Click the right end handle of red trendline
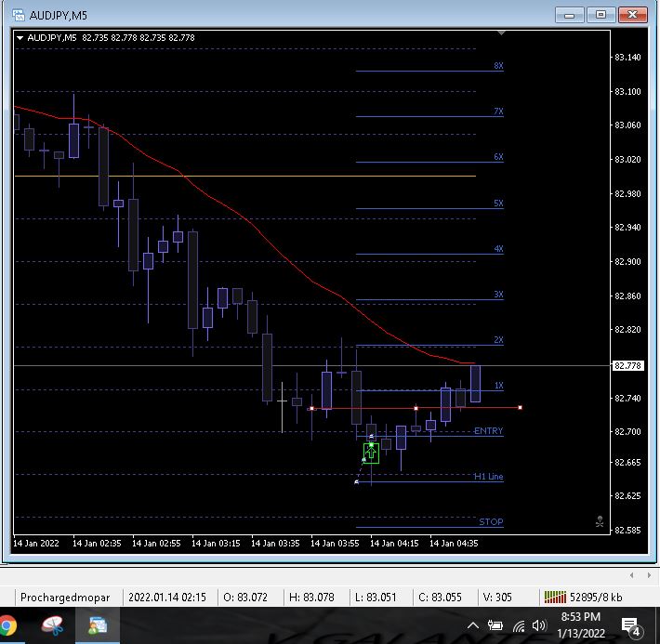Viewport: 660px width, 644px height. (521, 407)
